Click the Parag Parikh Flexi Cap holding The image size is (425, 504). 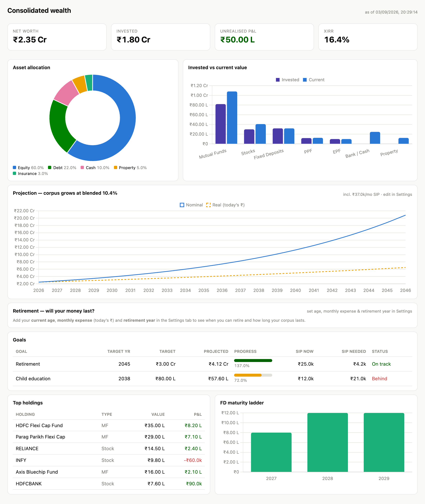[x=40, y=437]
